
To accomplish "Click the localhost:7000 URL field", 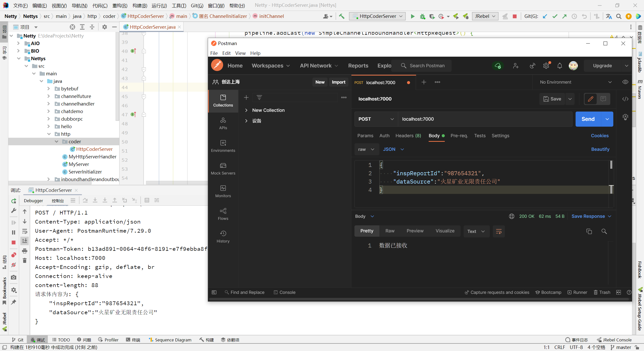I will click(485, 119).
